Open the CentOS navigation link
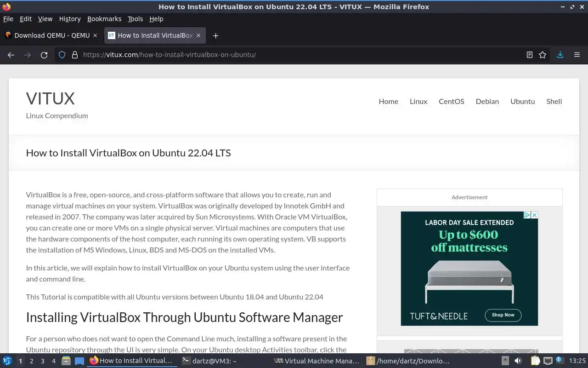This screenshot has height=368, width=588. click(451, 101)
